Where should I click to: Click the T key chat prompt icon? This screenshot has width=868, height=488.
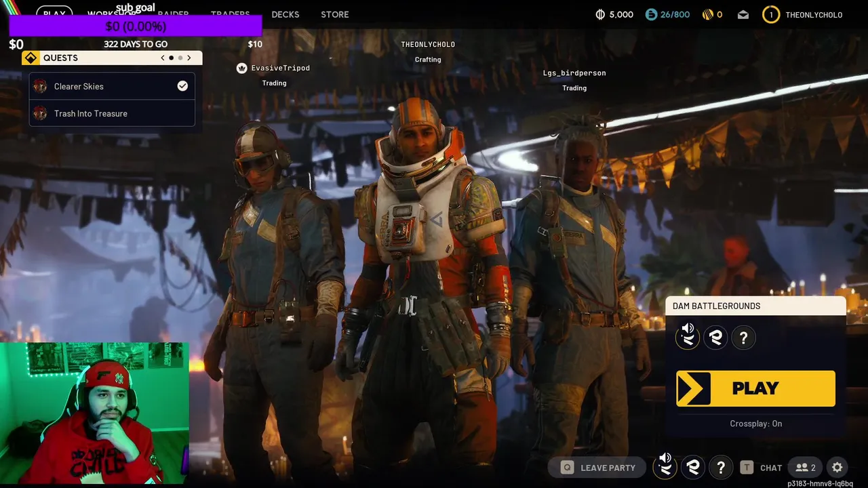tap(747, 468)
